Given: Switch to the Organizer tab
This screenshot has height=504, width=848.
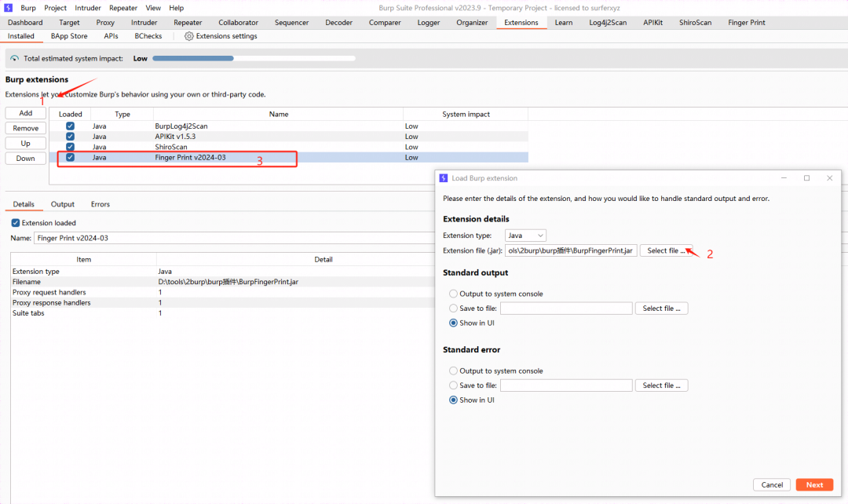Looking at the screenshot, I should tap(472, 23).
